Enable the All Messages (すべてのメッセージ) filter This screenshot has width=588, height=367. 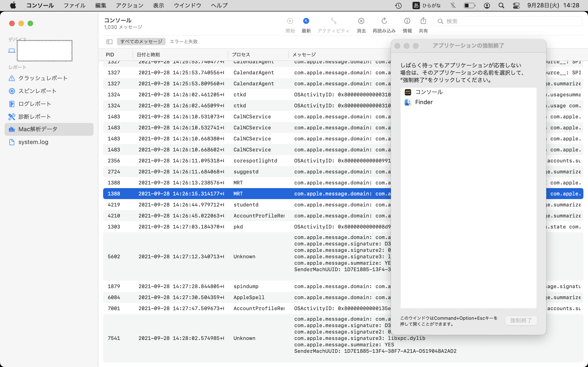(x=141, y=42)
